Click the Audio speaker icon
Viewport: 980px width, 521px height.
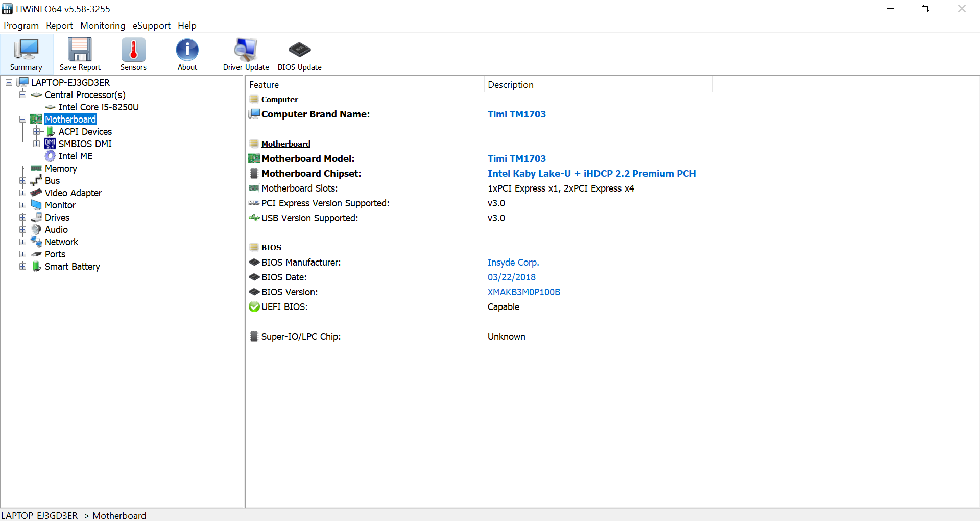[x=36, y=230]
